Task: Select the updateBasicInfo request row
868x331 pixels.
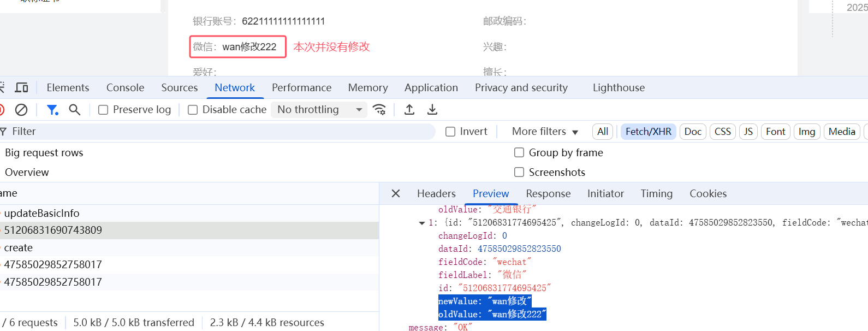Action: coord(42,214)
